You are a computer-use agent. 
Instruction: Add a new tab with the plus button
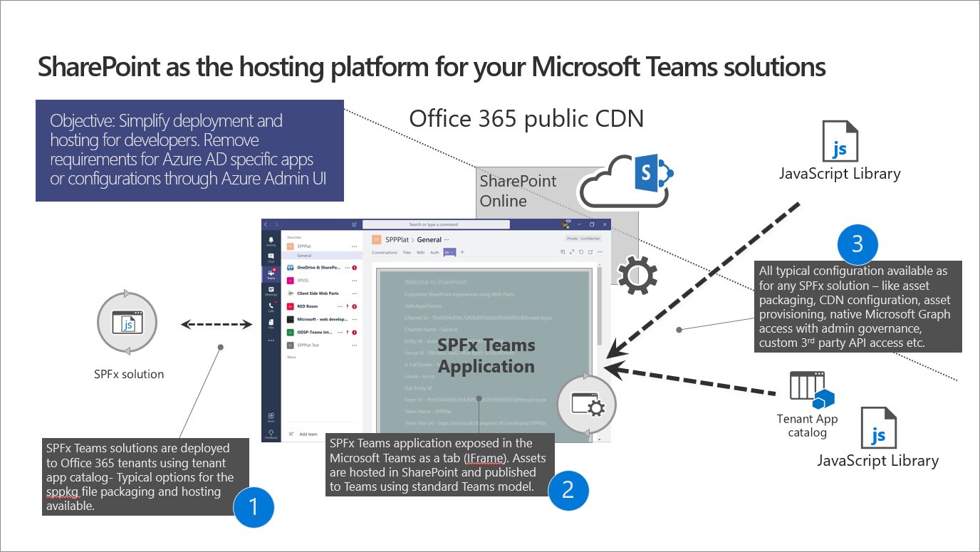462,252
